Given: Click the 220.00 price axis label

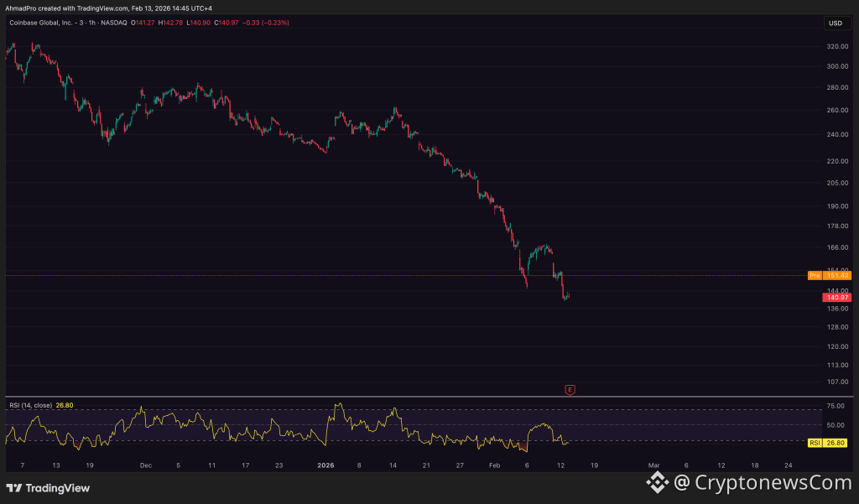Looking at the screenshot, I should click(x=837, y=162).
